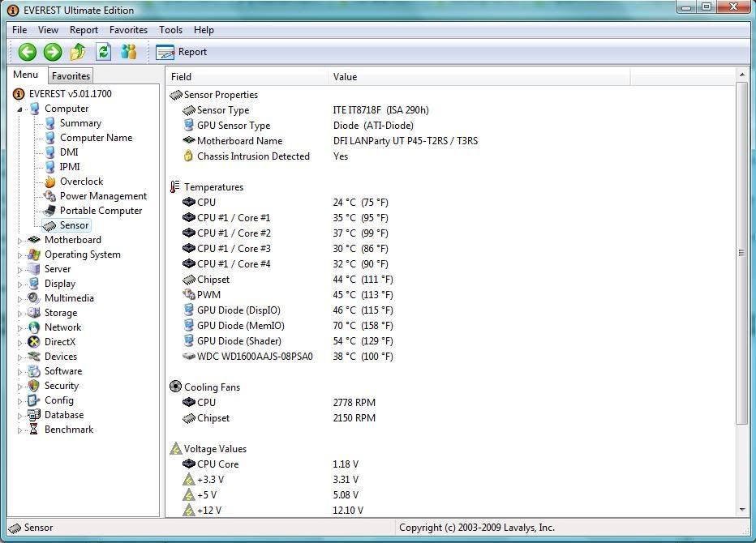This screenshot has height=543, width=756.
Task: Click the Operating System Windows icon
Action: coord(34,254)
